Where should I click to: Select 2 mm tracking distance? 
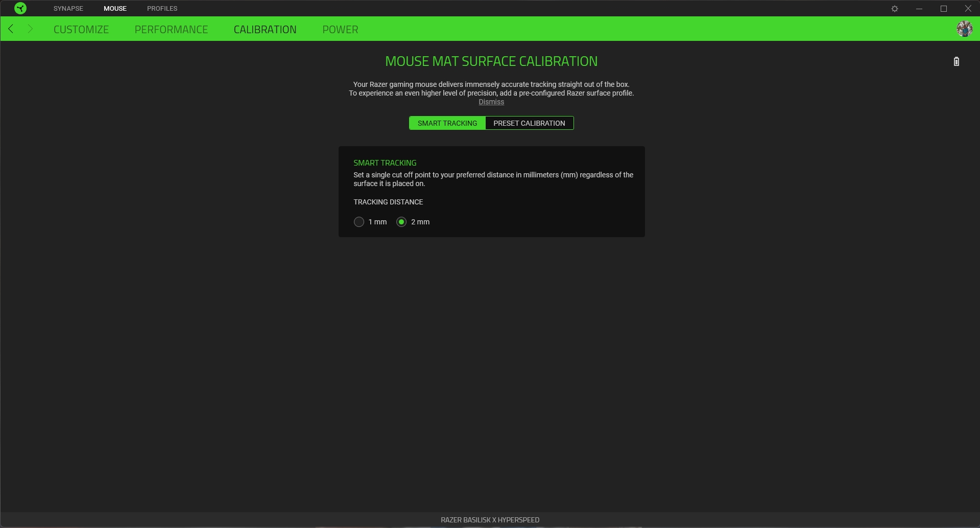[x=401, y=222]
